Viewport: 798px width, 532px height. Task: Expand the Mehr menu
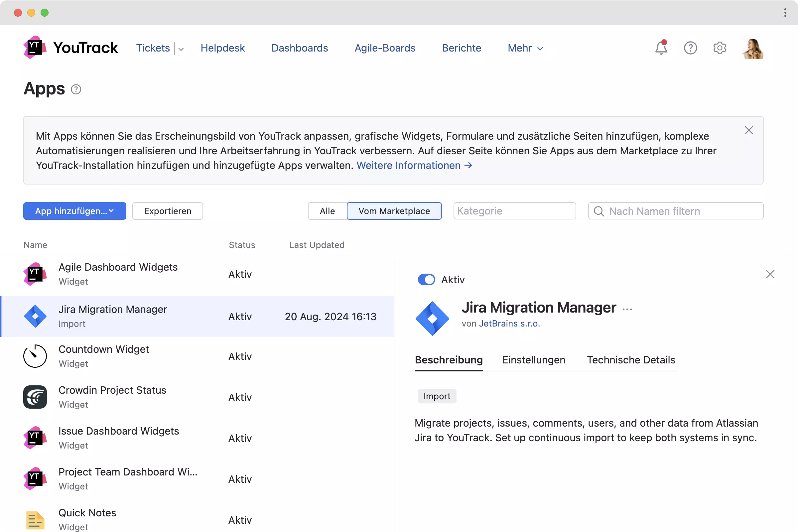click(525, 48)
